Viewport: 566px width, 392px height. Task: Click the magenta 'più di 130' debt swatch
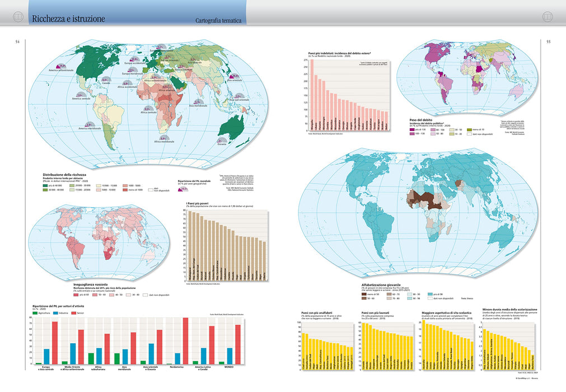[412, 129]
